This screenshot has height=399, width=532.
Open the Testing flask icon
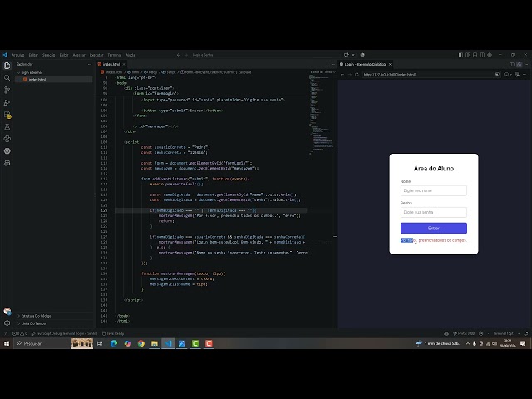click(7, 127)
